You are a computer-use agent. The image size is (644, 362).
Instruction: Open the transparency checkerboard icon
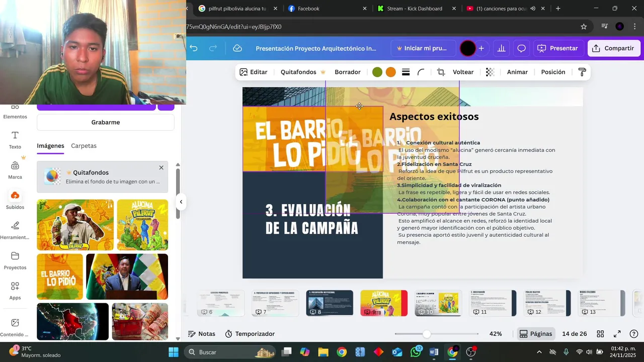click(490, 72)
